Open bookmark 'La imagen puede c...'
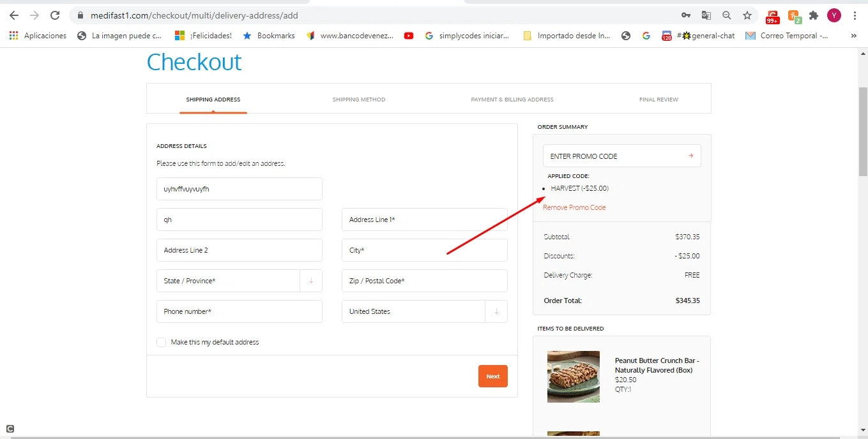The height and width of the screenshot is (439, 868). point(119,36)
